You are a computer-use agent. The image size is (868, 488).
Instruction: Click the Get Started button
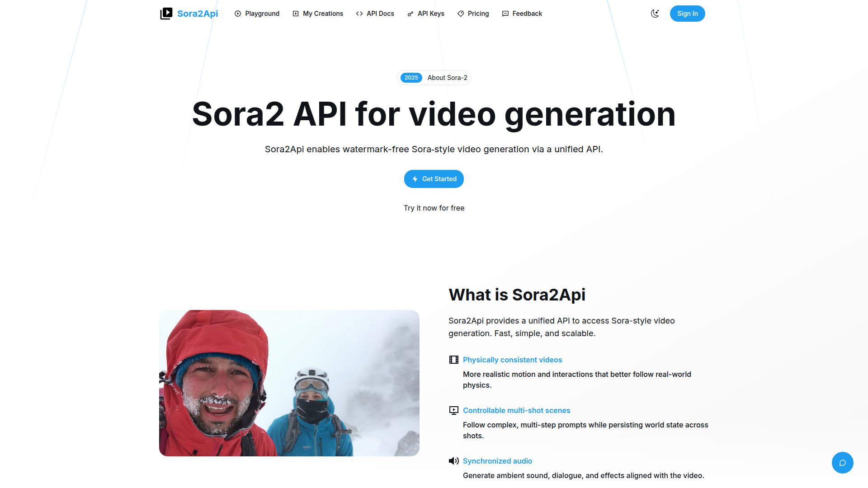[434, 179]
